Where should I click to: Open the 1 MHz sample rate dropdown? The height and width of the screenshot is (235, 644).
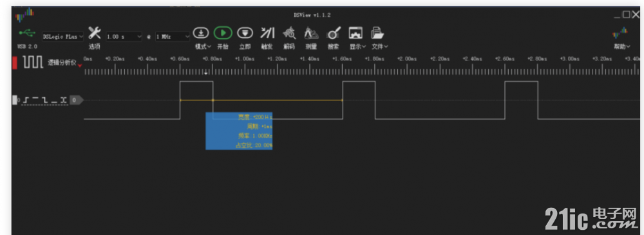coord(173,37)
